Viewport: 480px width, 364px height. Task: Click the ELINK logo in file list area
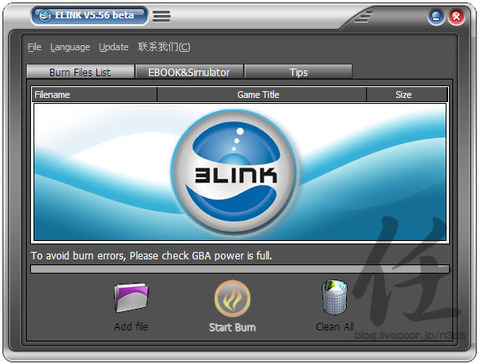[234, 172]
